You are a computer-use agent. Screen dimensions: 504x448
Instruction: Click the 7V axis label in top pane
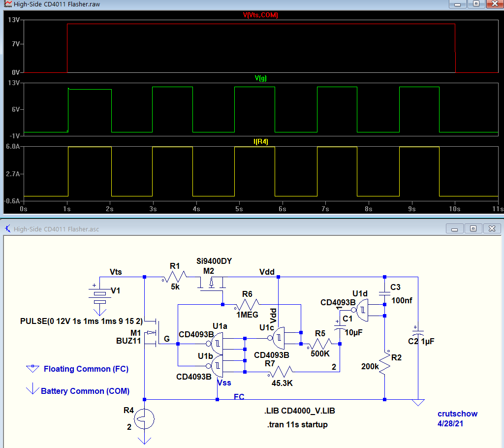(x=16, y=44)
